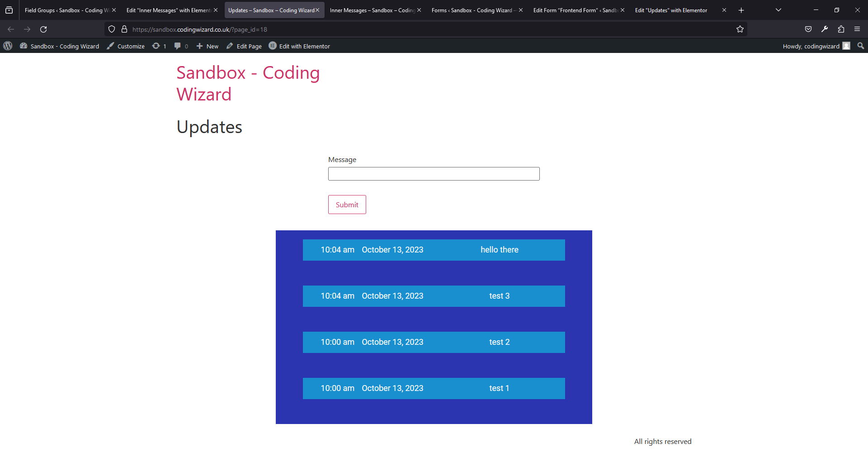Click the Submit button

(x=347, y=205)
